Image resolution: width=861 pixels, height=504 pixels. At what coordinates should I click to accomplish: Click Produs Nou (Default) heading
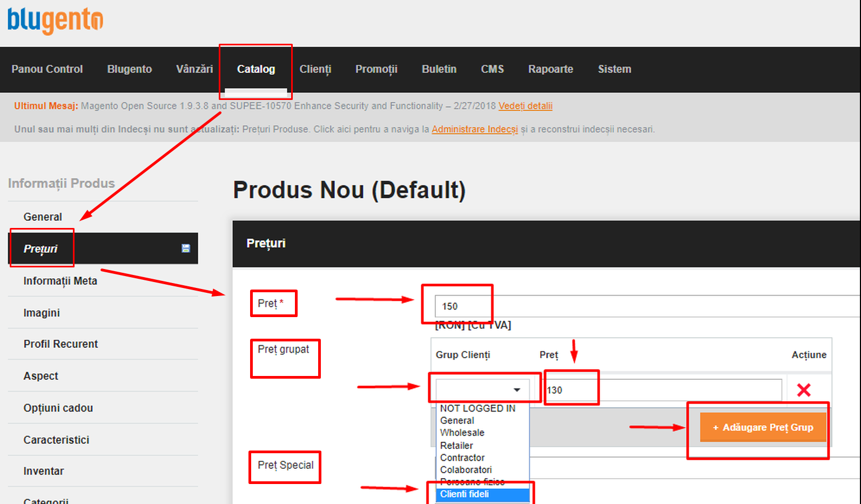[349, 190]
